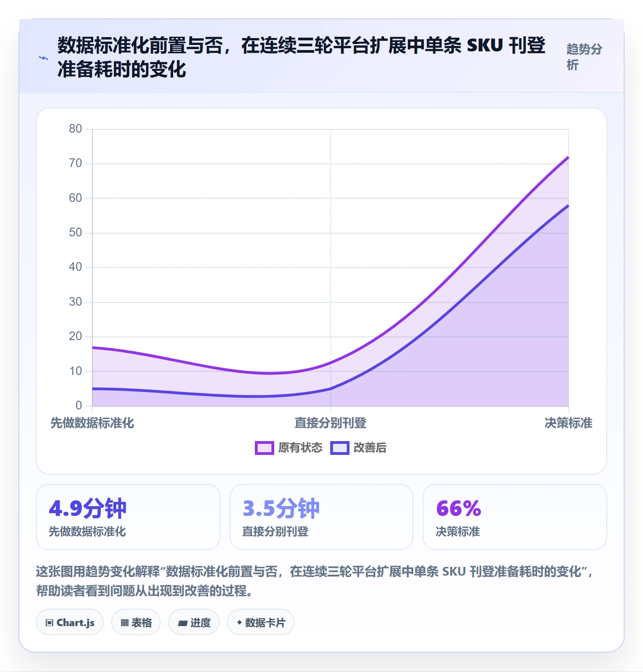Click the 4.9分钟 value text

[88, 508]
